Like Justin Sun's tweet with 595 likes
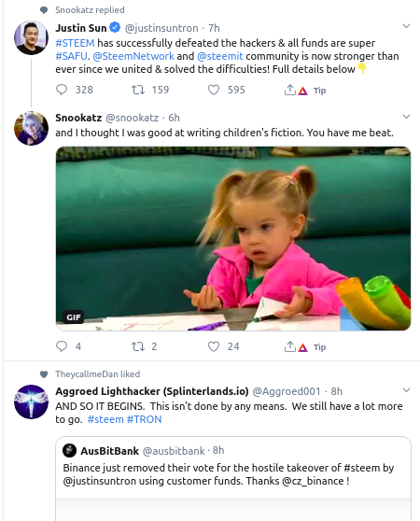The width and height of the screenshot is (420, 521). [x=214, y=90]
